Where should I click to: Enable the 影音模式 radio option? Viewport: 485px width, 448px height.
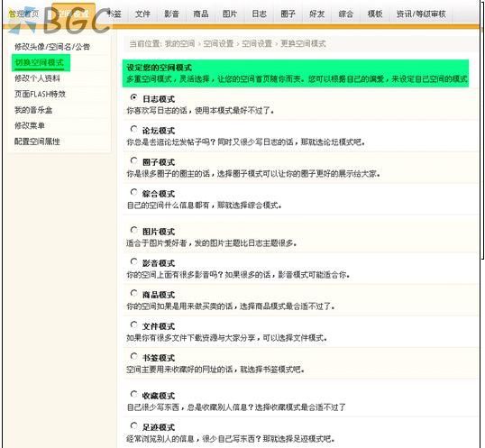click(134, 262)
